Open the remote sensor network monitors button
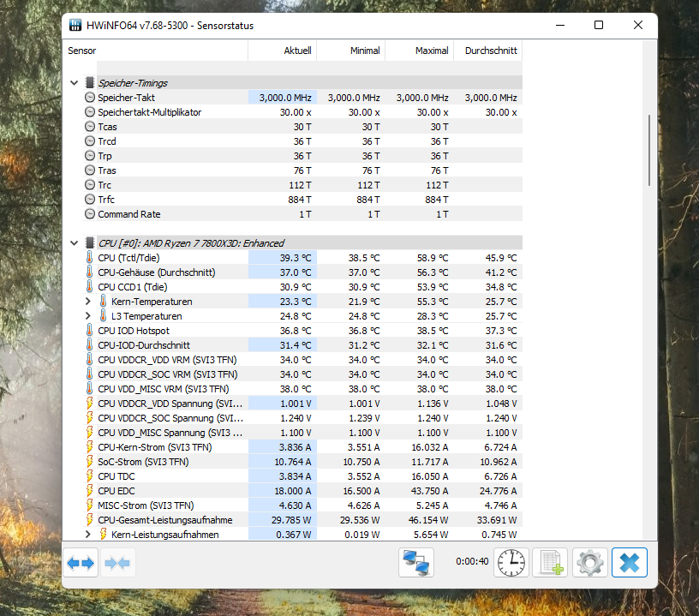 pos(416,563)
